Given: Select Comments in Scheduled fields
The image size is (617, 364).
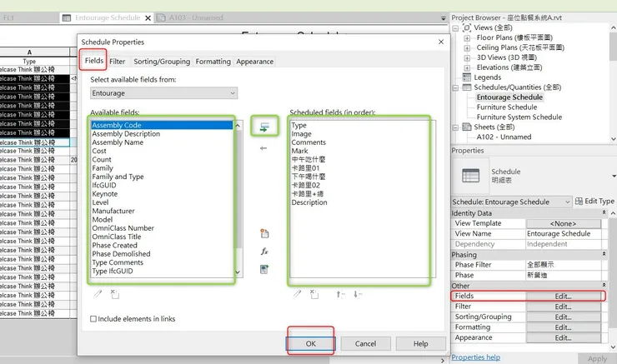Looking at the screenshot, I should [x=308, y=142].
